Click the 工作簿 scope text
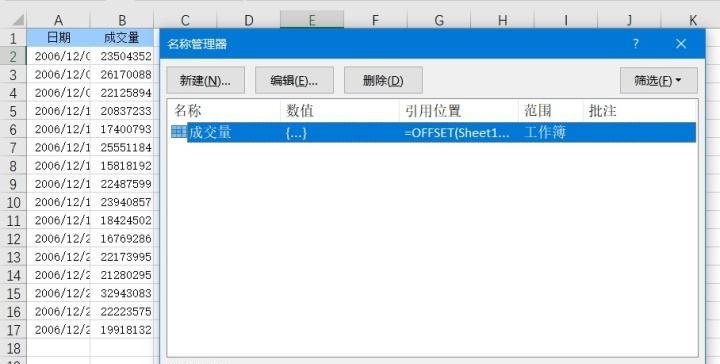 click(545, 133)
